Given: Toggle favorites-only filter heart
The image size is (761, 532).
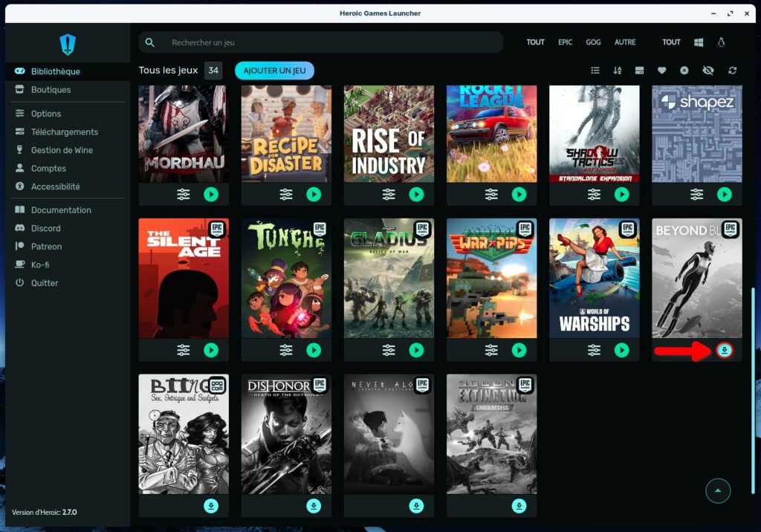Looking at the screenshot, I should point(661,71).
